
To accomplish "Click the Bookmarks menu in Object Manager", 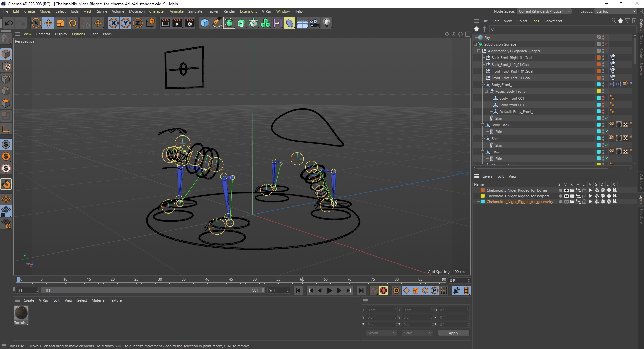I will (553, 21).
